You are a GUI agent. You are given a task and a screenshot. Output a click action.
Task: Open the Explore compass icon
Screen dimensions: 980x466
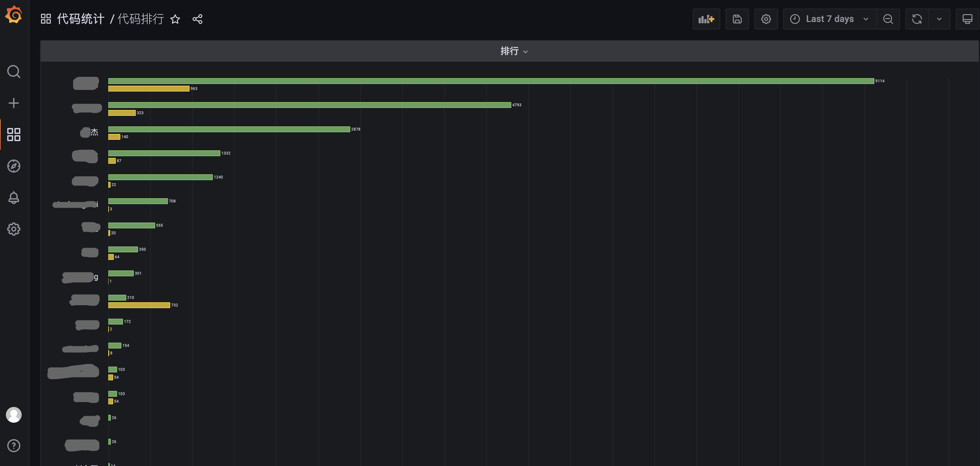point(14,166)
